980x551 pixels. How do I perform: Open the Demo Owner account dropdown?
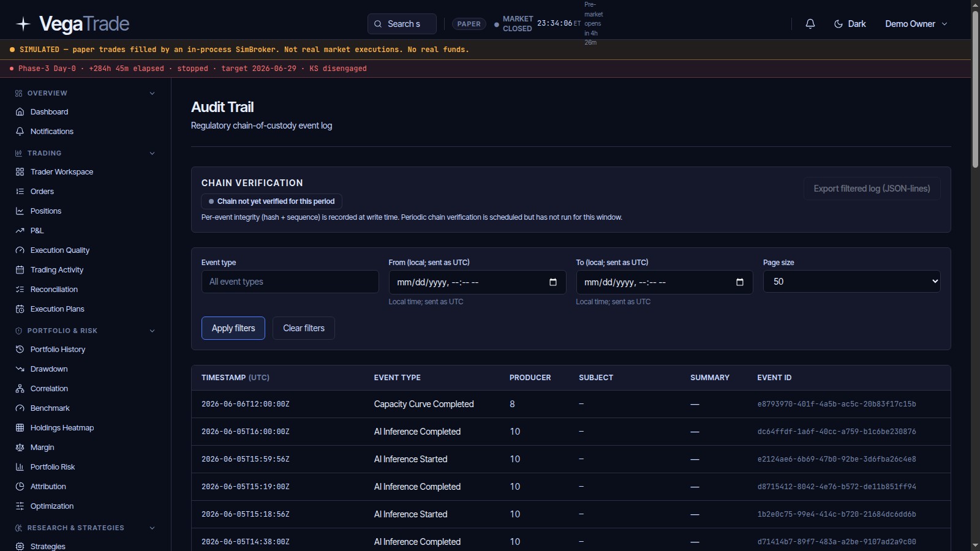point(916,24)
